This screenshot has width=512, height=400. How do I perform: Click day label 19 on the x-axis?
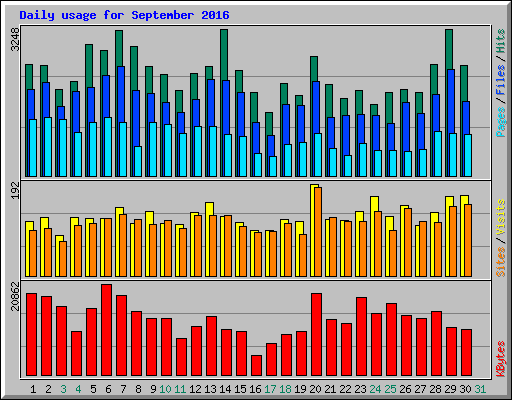point(300,389)
